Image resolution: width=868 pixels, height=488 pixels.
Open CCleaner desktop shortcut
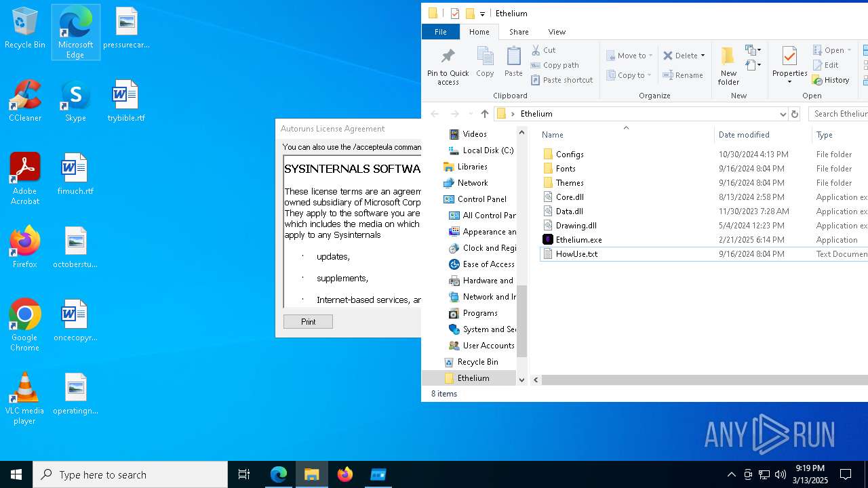[x=25, y=102]
